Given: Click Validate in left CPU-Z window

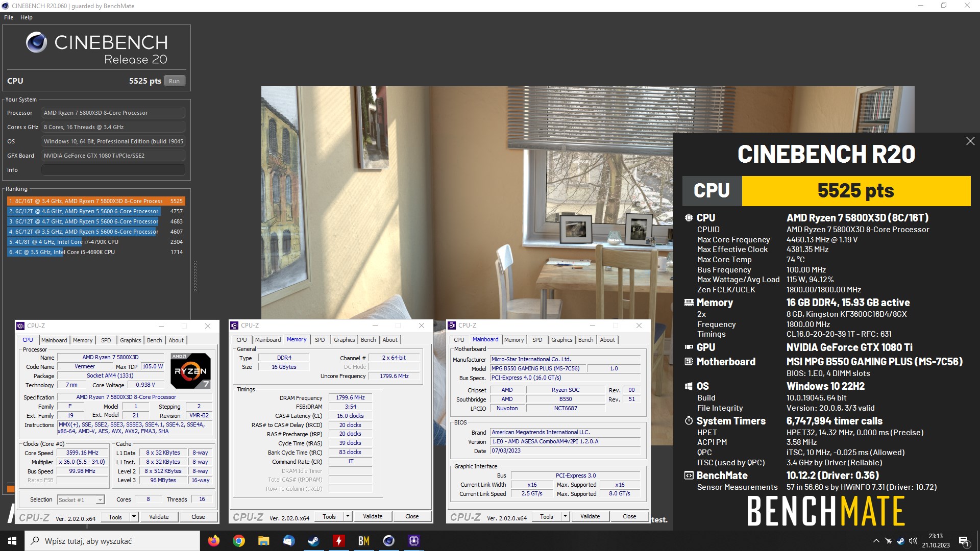Looking at the screenshot, I should pyautogui.click(x=159, y=517).
